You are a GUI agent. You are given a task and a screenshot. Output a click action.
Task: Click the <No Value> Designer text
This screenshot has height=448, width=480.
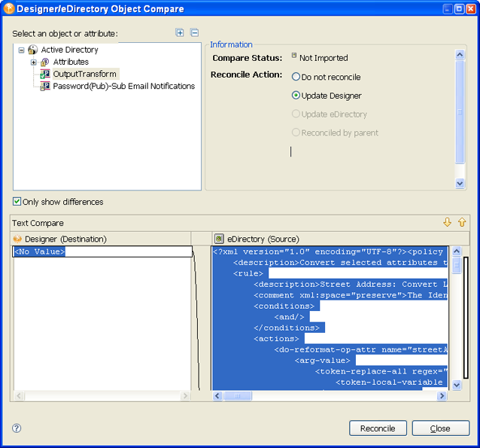[x=39, y=251]
